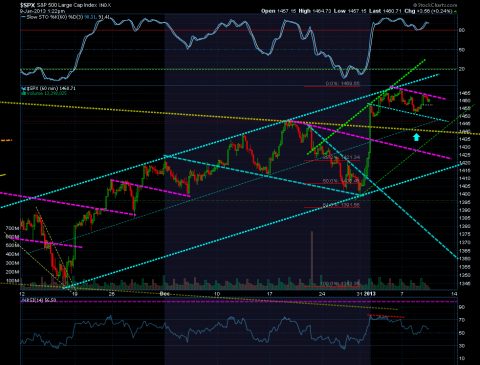
Task: Click the 'Dec' label on date axis
Action: click(x=165, y=294)
